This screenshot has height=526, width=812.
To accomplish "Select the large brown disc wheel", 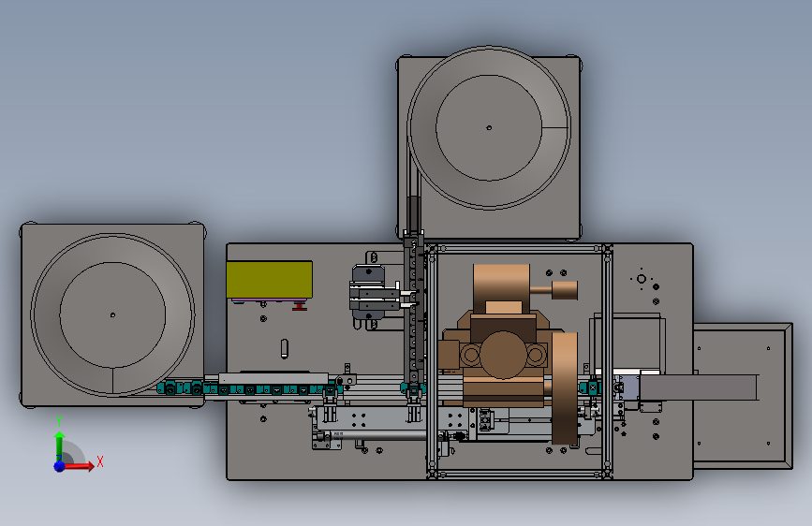I will (565, 388).
